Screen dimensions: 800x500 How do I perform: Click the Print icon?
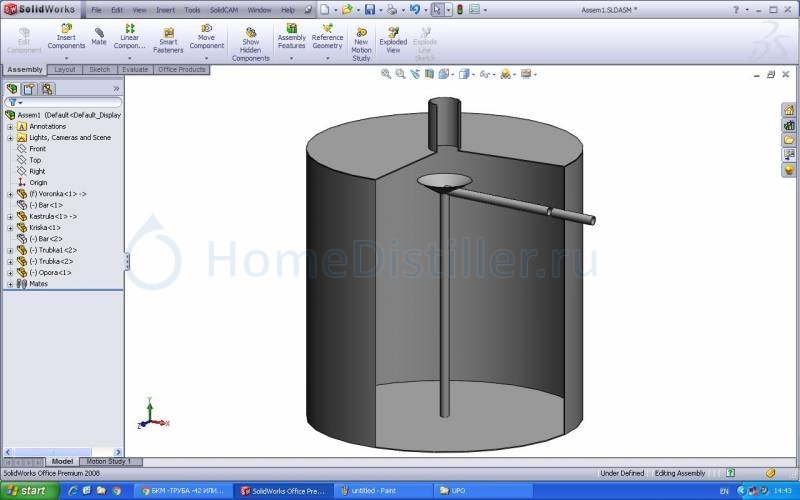tap(392, 10)
